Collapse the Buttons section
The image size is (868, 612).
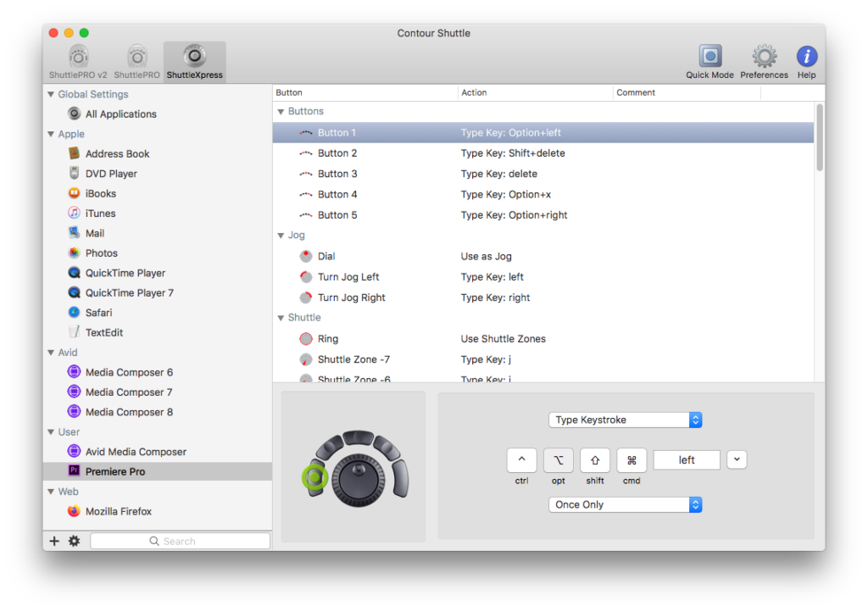[281, 111]
